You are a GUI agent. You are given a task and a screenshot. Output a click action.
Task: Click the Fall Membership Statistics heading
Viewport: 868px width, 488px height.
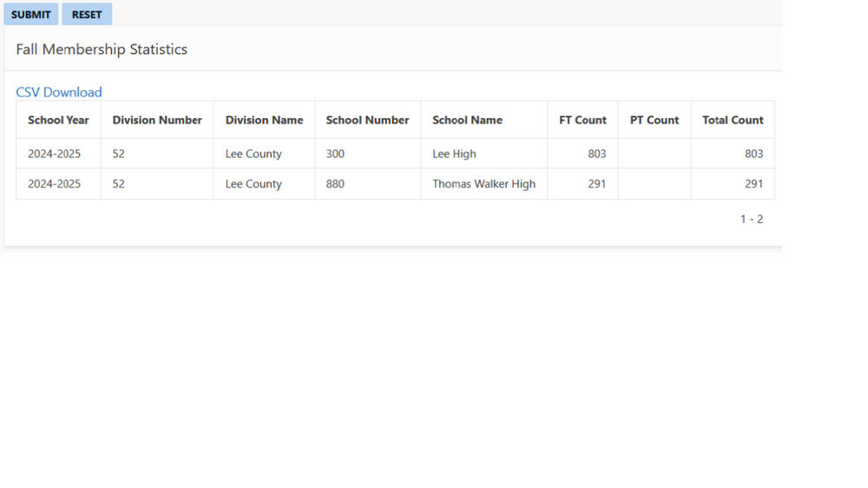click(x=102, y=49)
